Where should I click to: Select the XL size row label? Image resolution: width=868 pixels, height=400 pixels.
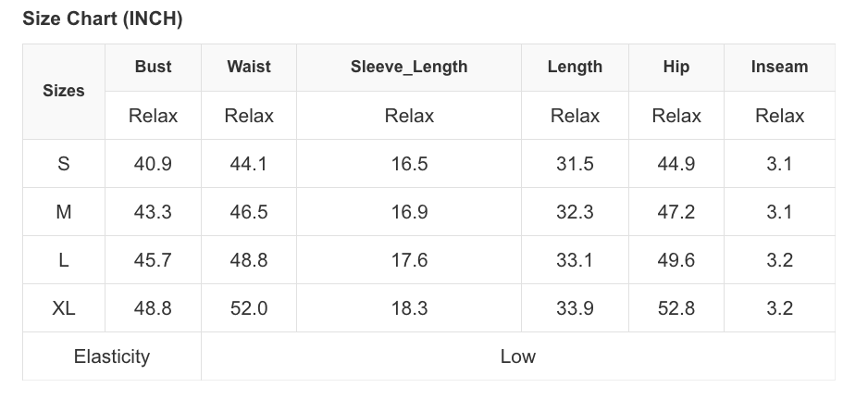(64, 308)
